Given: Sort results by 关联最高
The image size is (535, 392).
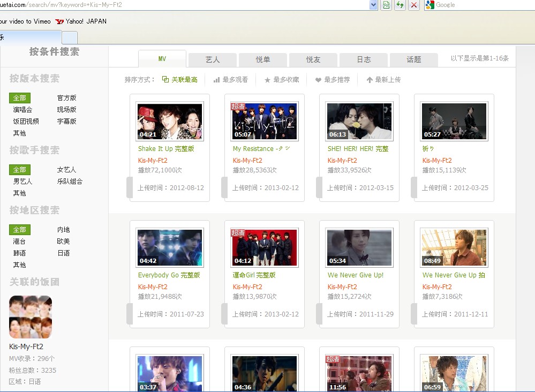Looking at the screenshot, I should tap(184, 79).
